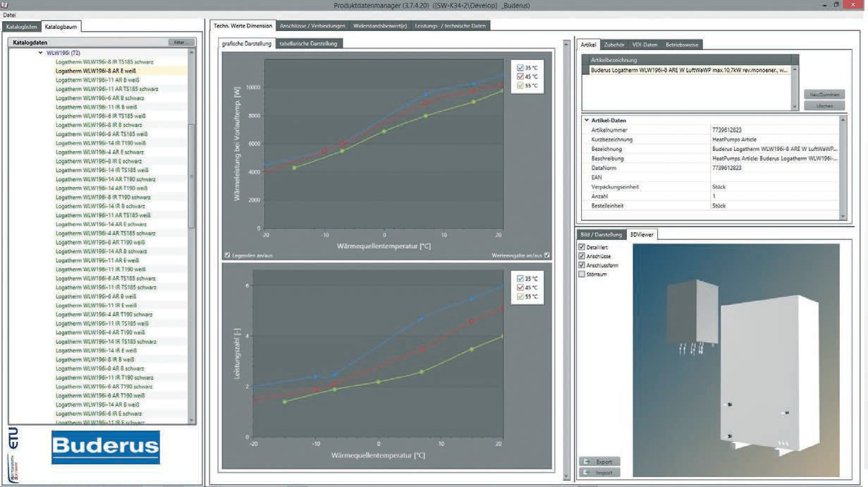Open the Zubehör tab

click(x=615, y=44)
